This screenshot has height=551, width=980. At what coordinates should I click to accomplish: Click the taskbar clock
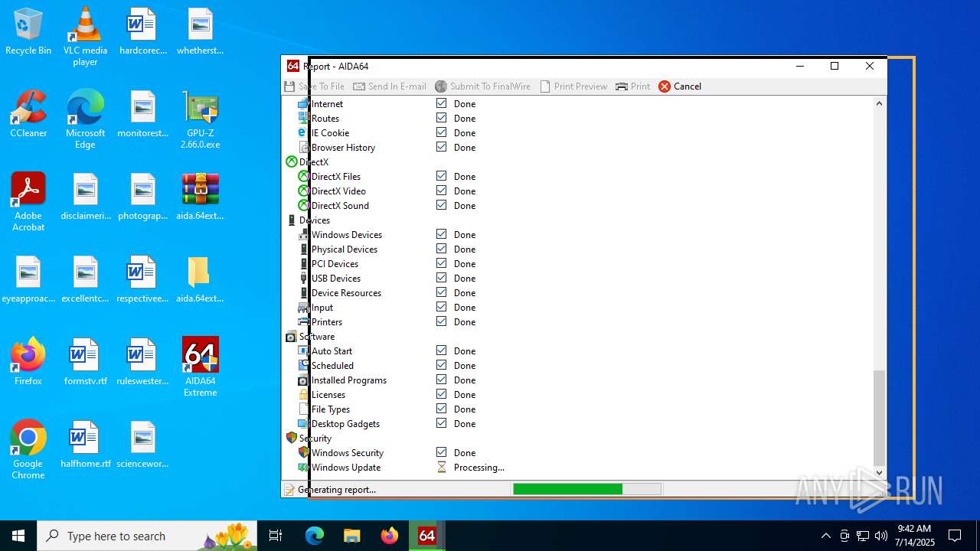point(913,536)
